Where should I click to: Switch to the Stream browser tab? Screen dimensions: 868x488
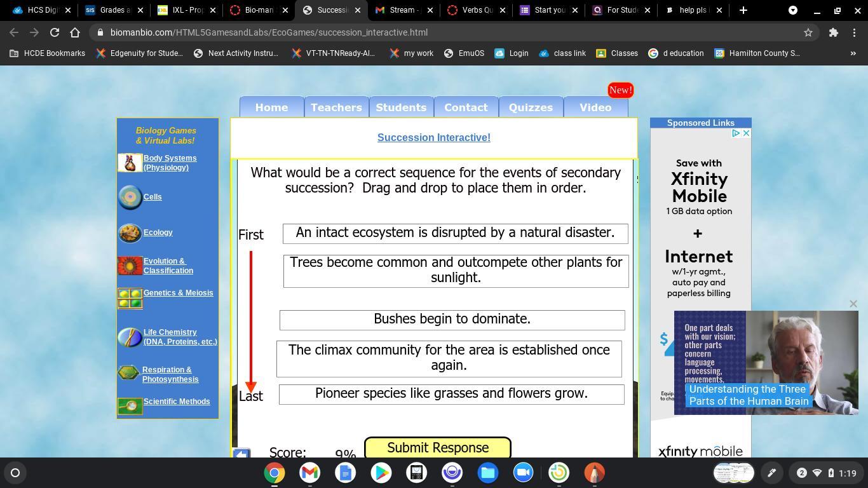405,10
